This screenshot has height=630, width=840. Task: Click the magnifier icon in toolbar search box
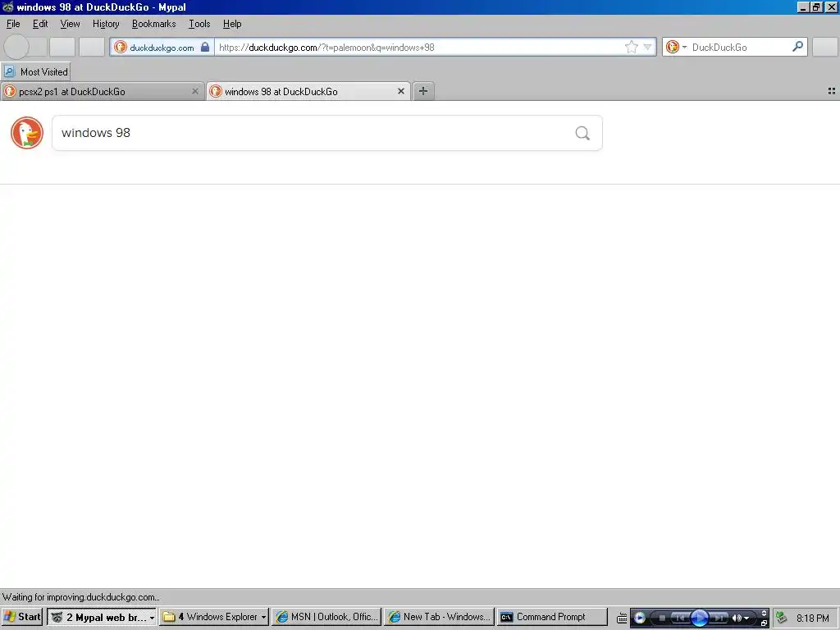(x=797, y=47)
